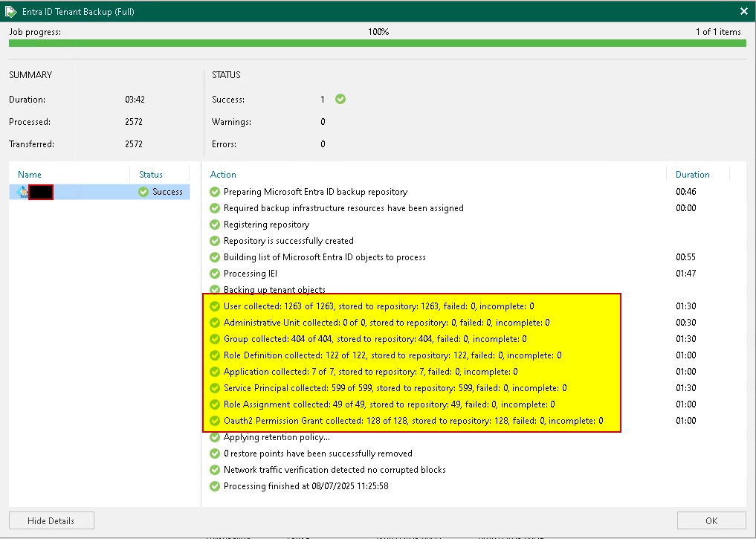The height and width of the screenshot is (539, 756).
Task: Click the Success status icon in tenant row
Action: coord(143,192)
